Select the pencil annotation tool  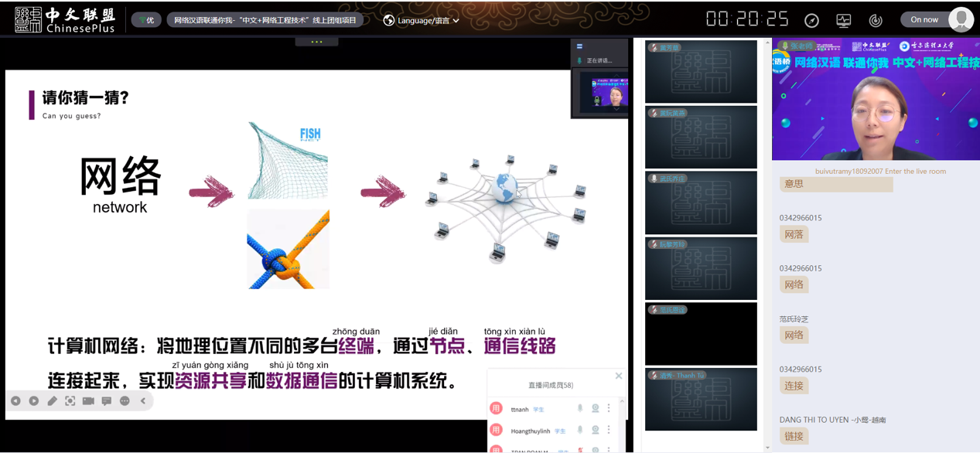pos(52,401)
